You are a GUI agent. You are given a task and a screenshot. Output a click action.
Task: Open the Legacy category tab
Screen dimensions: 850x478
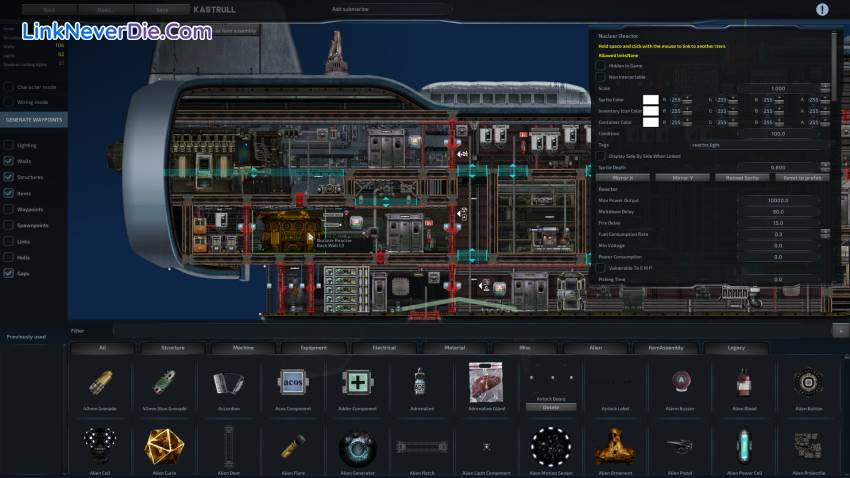(x=736, y=348)
